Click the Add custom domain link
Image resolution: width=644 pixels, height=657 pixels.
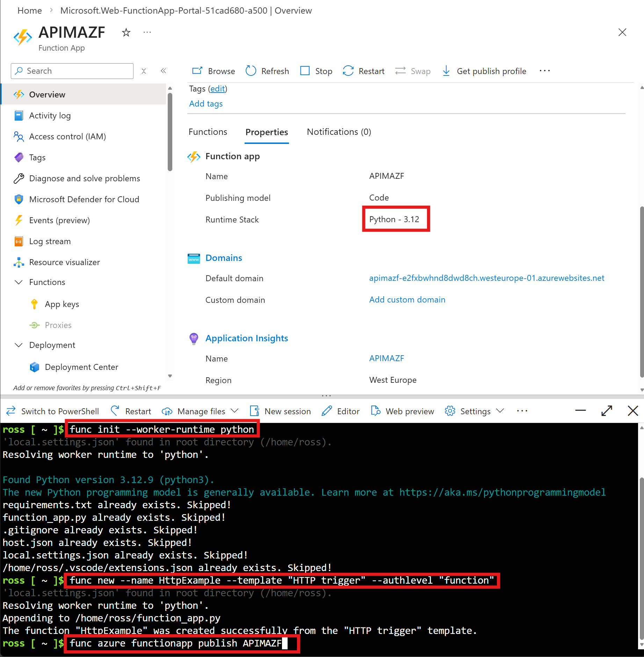click(407, 300)
